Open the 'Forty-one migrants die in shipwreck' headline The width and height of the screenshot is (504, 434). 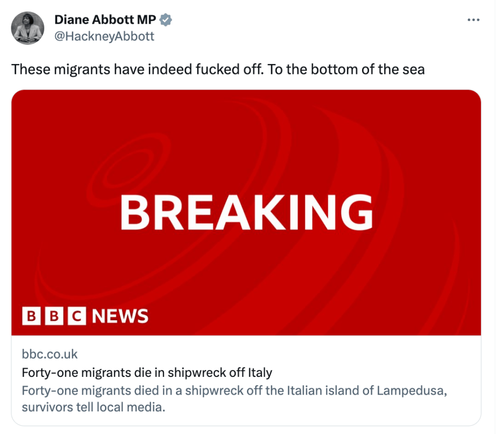click(x=147, y=372)
